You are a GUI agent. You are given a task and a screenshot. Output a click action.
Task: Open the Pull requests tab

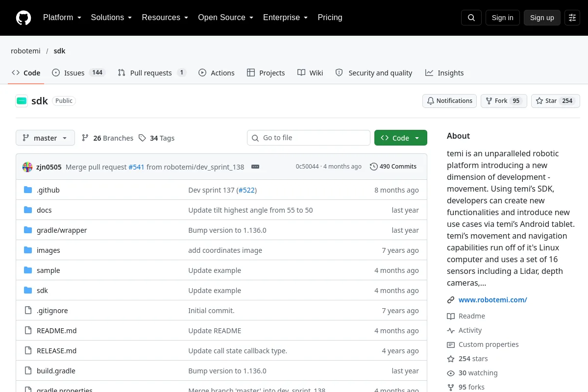(x=152, y=73)
